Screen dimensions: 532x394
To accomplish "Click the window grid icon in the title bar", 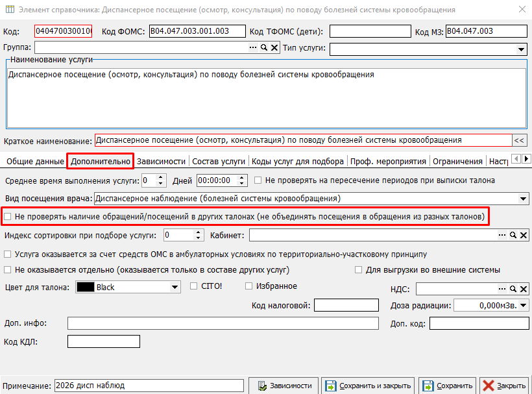I will pyautogui.click(x=10, y=9).
